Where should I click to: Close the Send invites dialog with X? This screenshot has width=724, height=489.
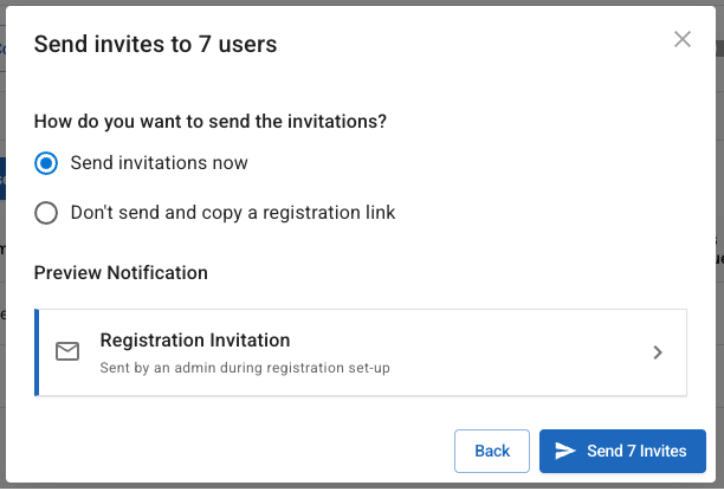click(x=682, y=39)
